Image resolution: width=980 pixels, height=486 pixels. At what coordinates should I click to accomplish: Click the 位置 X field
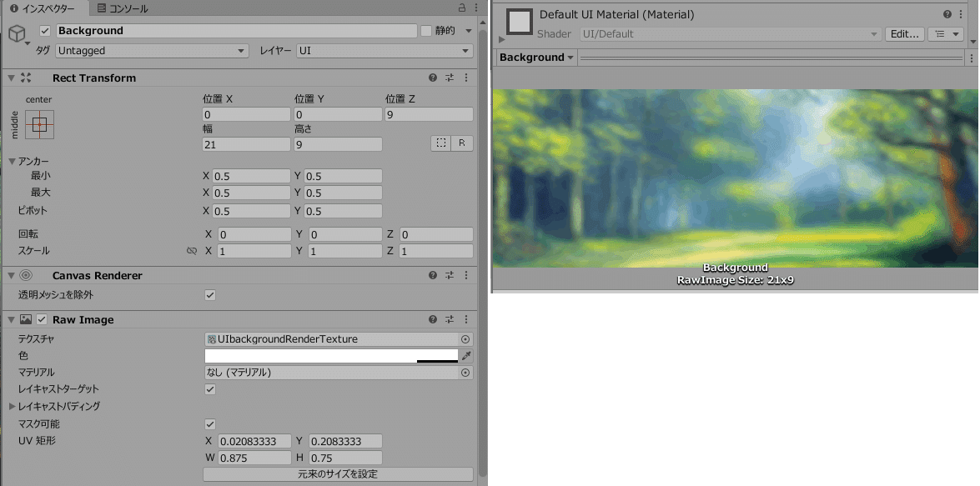246,114
